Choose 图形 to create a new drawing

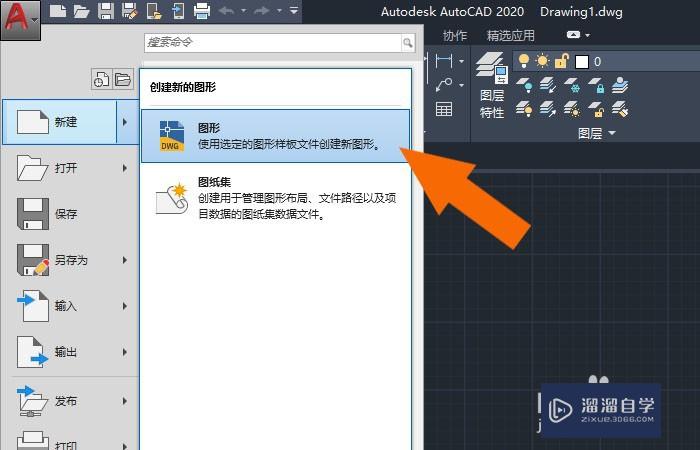[275, 136]
